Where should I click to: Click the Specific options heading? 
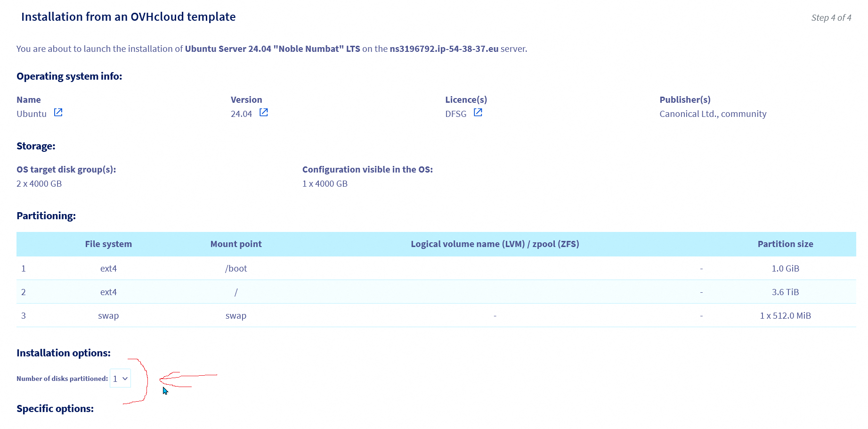[55, 409]
